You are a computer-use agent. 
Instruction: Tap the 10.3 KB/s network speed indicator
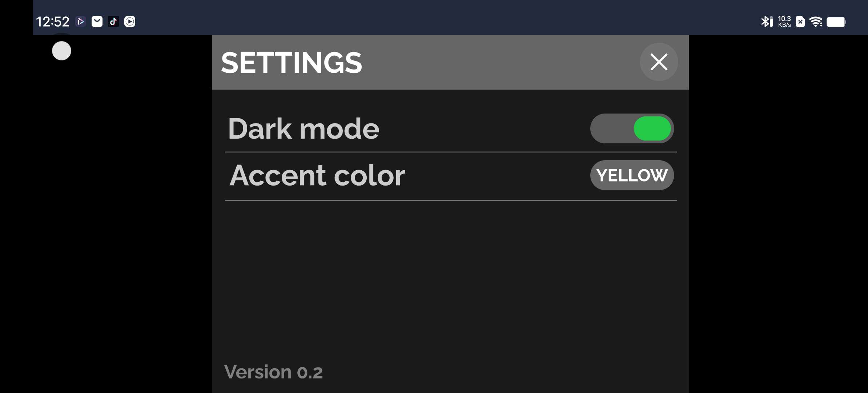click(x=784, y=22)
